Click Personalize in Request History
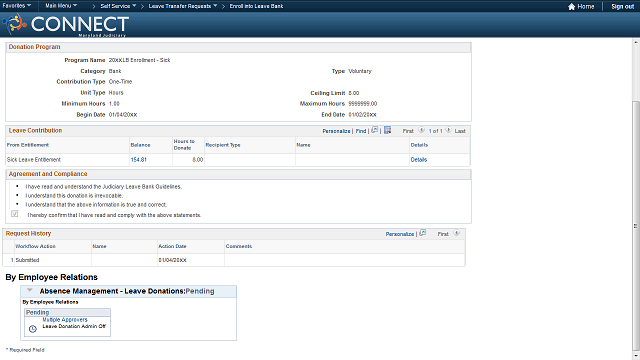Viewport: 640px width, 360px height. point(400,234)
